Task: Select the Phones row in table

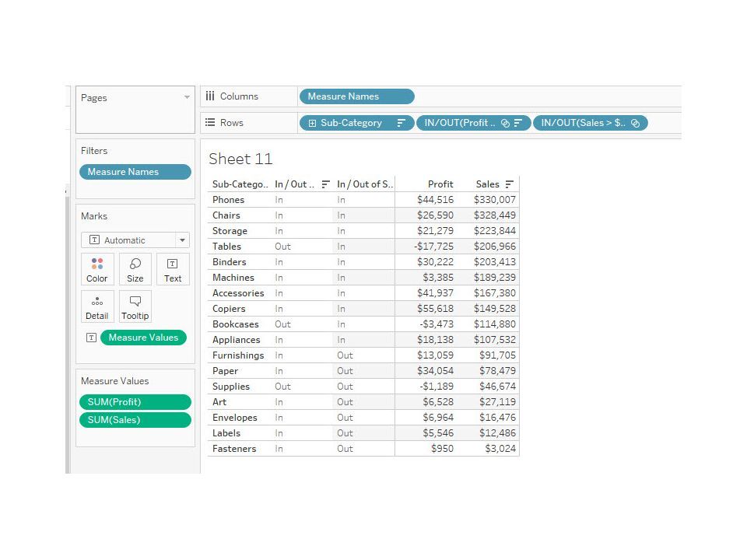Action: (x=363, y=200)
